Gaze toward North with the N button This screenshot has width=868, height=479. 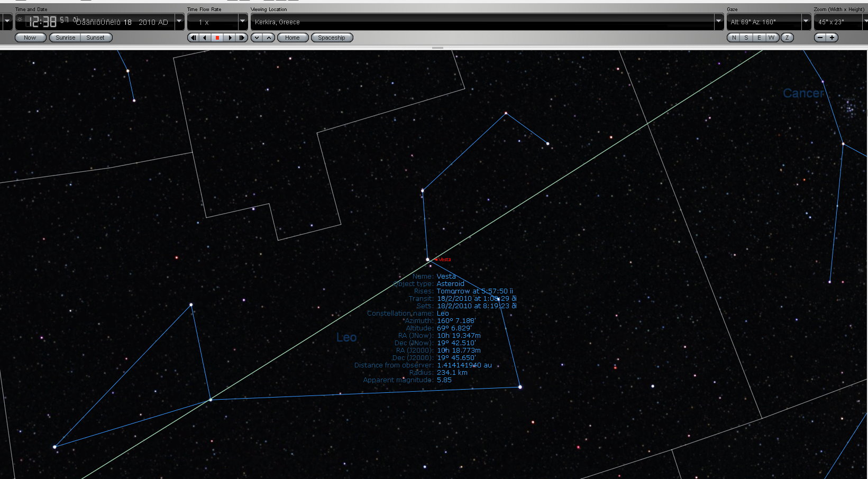pos(734,38)
